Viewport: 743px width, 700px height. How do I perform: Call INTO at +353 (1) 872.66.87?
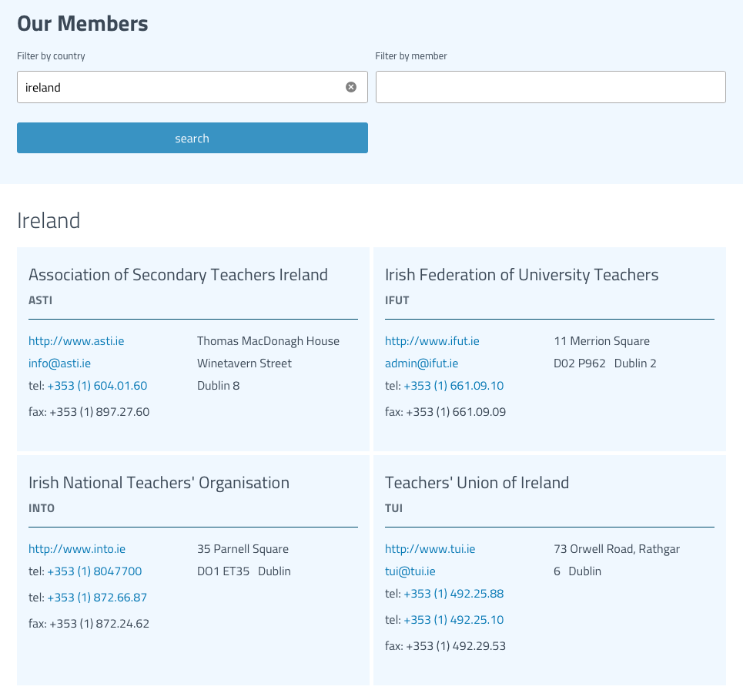[97, 598]
